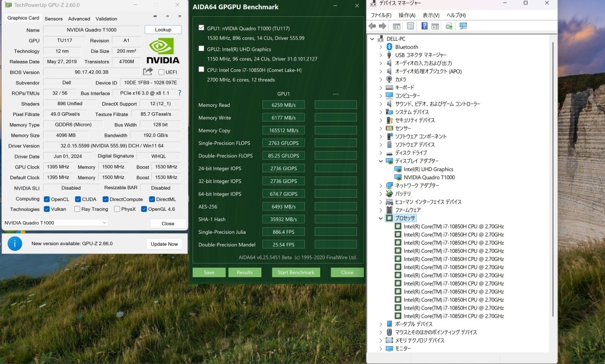Collapse the ディスプレイ アダプター node

380,161
